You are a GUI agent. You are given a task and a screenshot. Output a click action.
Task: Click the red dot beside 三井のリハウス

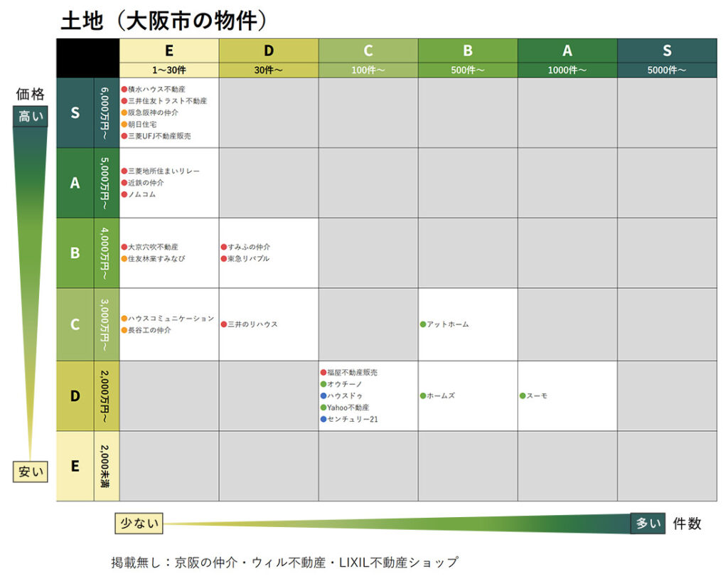[x=224, y=324]
